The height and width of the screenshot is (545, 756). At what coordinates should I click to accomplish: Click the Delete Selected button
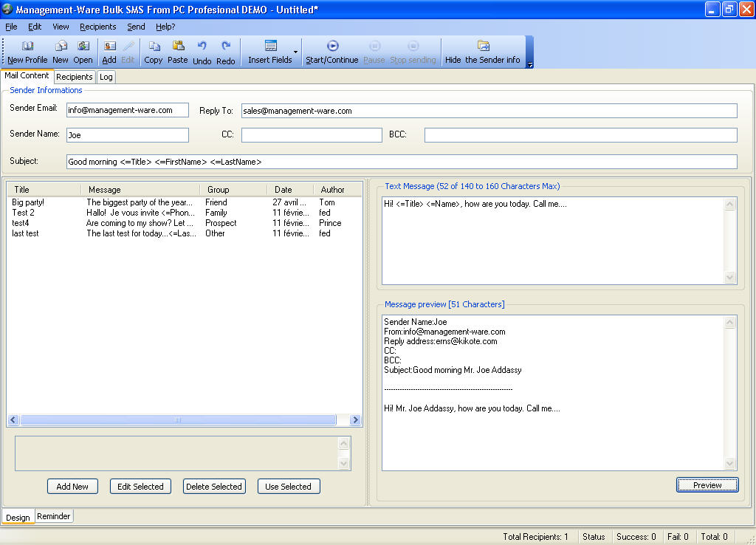click(214, 487)
